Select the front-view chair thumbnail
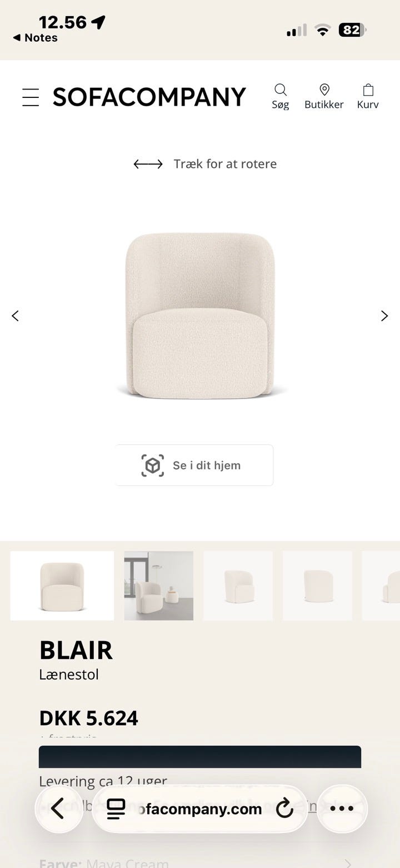The height and width of the screenshot is (868, 400). pyautogui.click(x=62, y=586)
